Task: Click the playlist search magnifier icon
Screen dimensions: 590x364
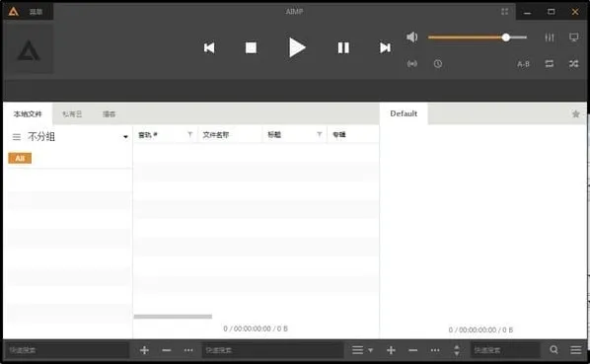Action: click(553, 350)
